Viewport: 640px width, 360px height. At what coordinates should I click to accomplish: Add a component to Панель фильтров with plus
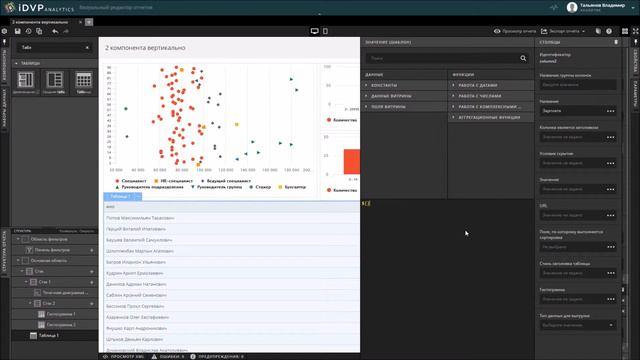(x=92, y=250)
